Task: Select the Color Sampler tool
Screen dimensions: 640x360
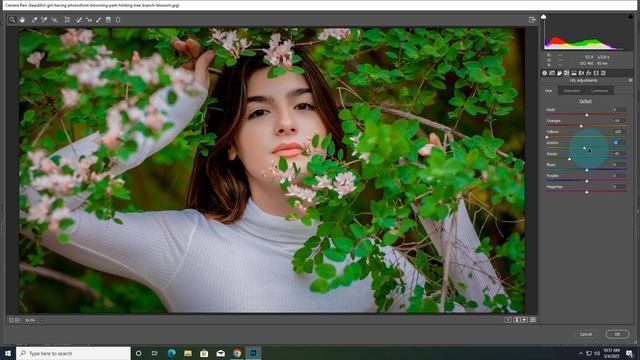Action: tap(44, 20)
